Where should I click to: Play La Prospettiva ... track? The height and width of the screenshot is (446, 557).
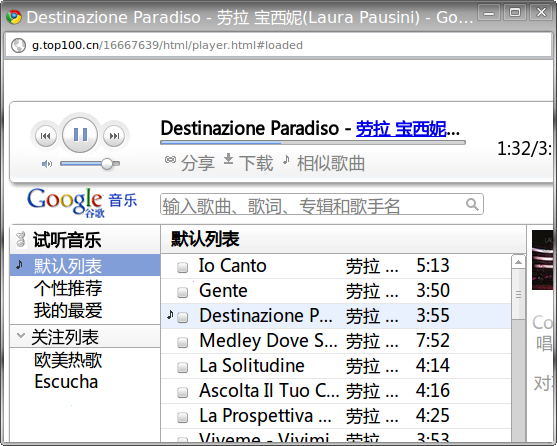[x=265, y=416]
